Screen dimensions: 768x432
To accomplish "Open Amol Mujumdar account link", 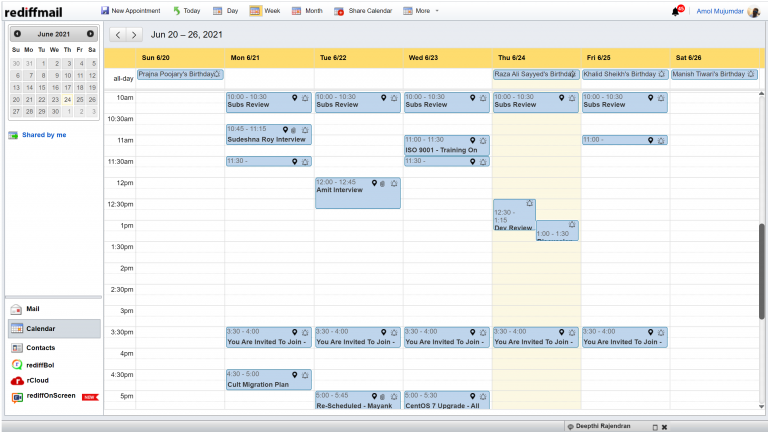I will (720, 11).
